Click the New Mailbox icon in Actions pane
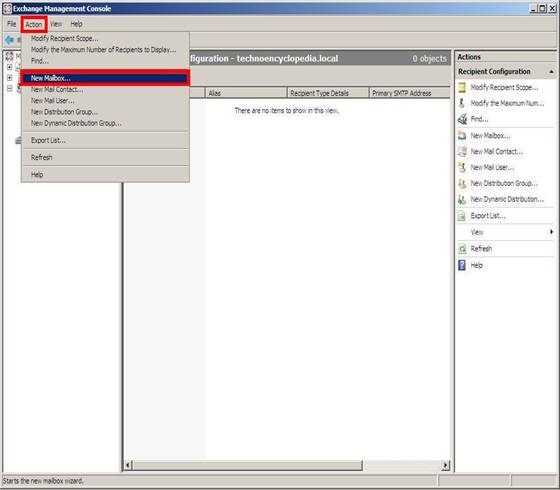The width and height of the screenshot is (560, 490). (462, 136)
